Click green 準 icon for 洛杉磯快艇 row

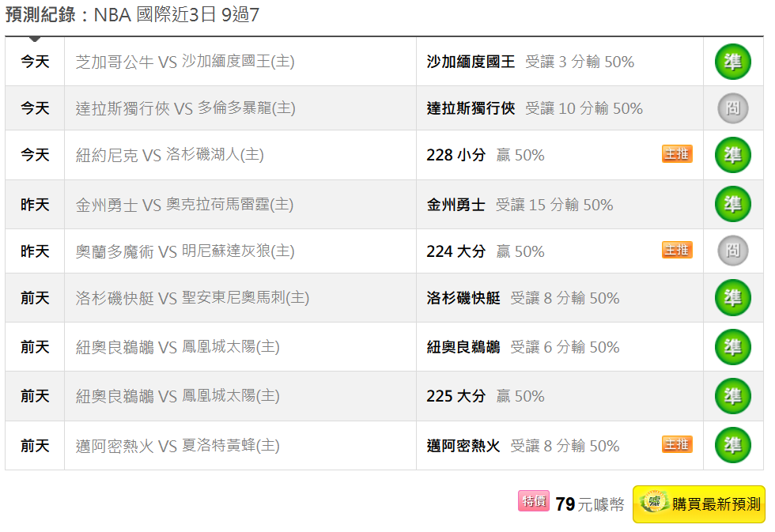tap(732, 298)
